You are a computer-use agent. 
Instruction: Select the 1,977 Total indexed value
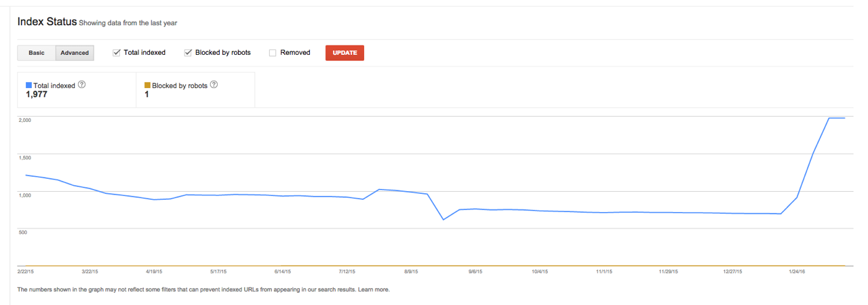click(37, 95)
